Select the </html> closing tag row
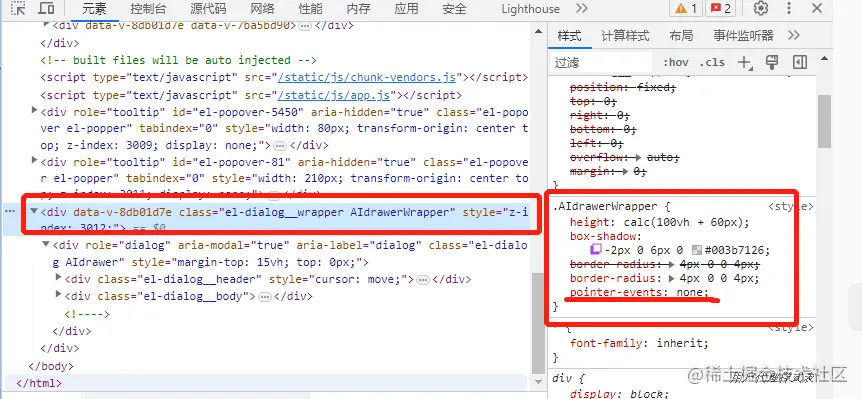Viewport: 862px width, 399px height. point(39,383)
